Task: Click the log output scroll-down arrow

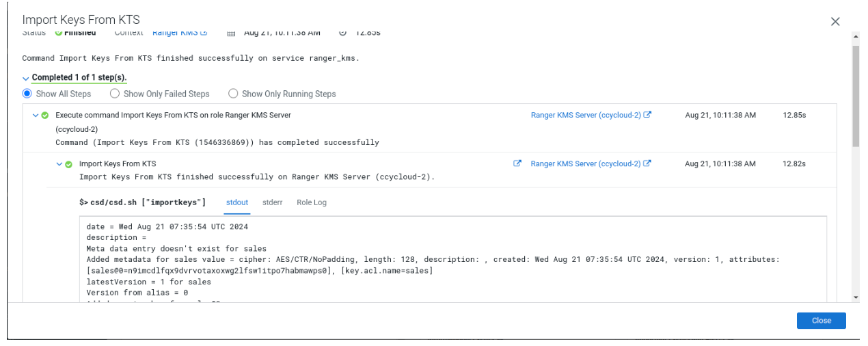Action: (x=856, y=297)
